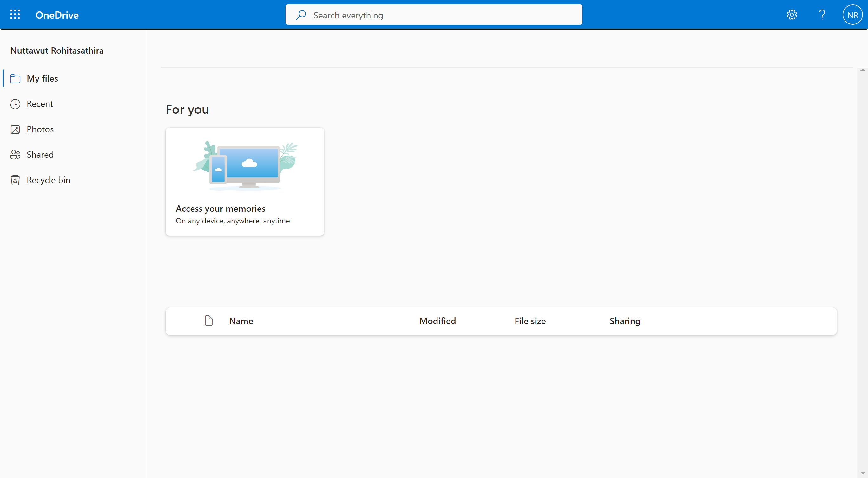Sort files by File size column

(x=530, y=321)
